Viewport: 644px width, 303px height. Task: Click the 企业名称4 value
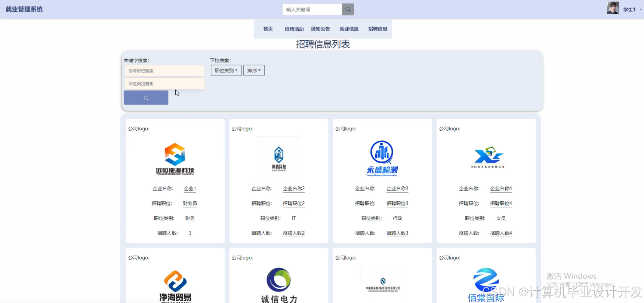pyautogui.click(x=501, y=189)
